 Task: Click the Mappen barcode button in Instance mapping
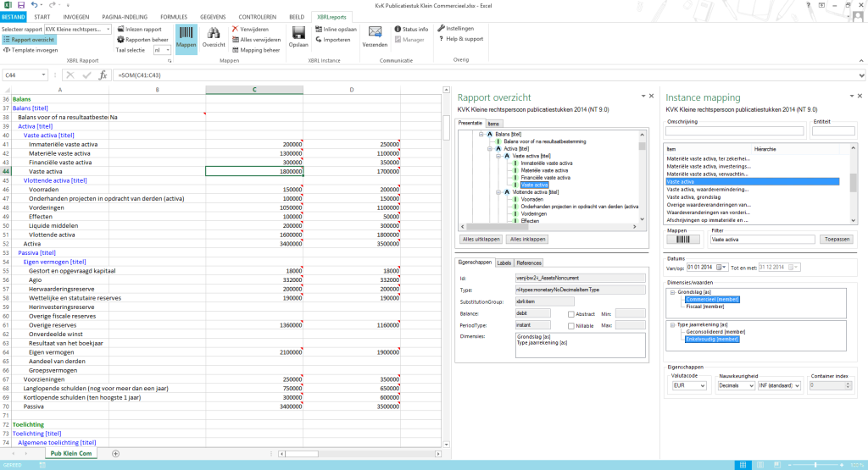[682, 240]
